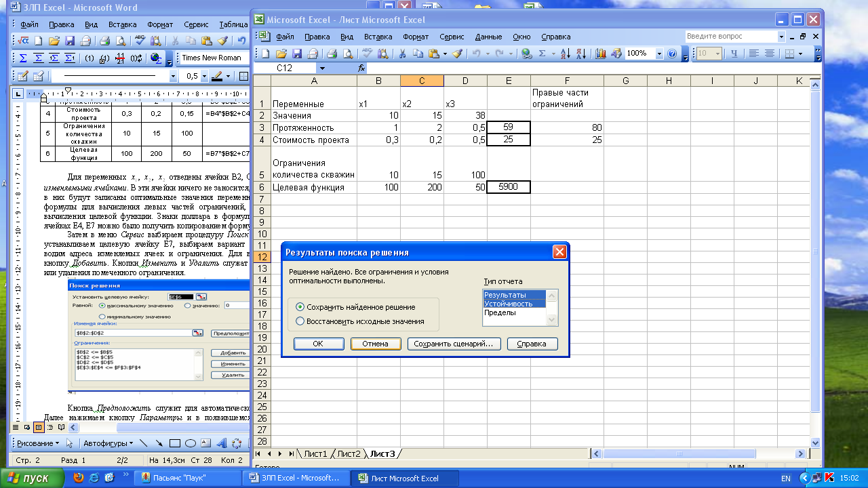Sort ascending A-Z in Excel toolbar
The height and width of the screenshot is (488, 868).
566,54
